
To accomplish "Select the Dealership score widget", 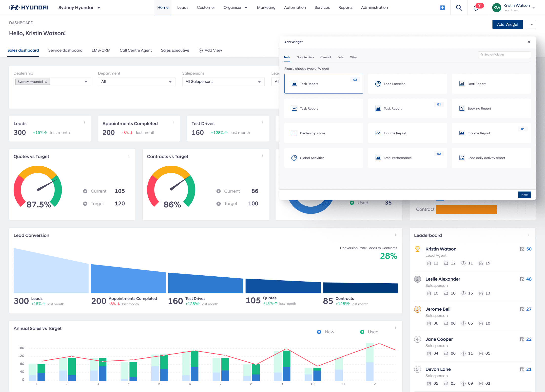I will [x=324, y=133].
